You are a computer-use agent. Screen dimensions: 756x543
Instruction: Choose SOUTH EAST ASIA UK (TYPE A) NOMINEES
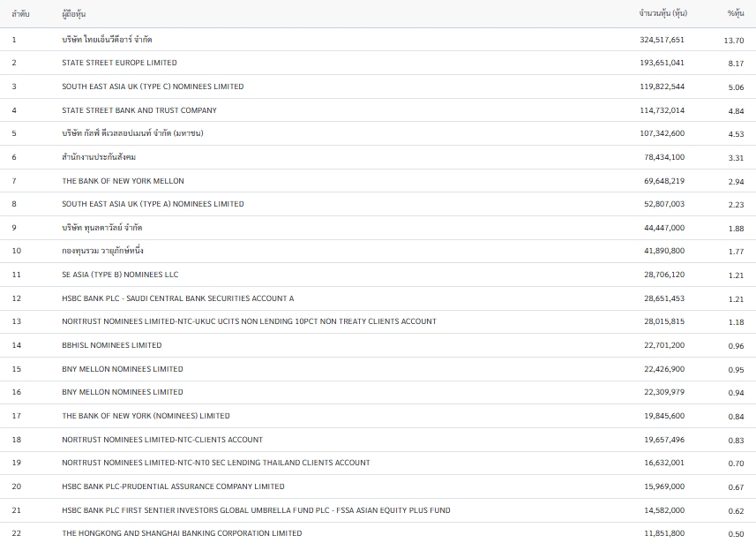[x=153, y=204]
